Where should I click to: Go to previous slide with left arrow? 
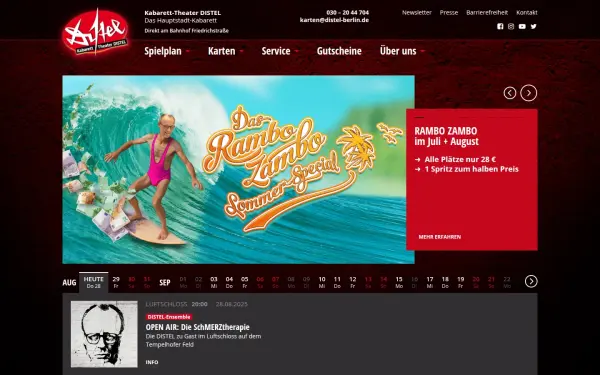510,93
